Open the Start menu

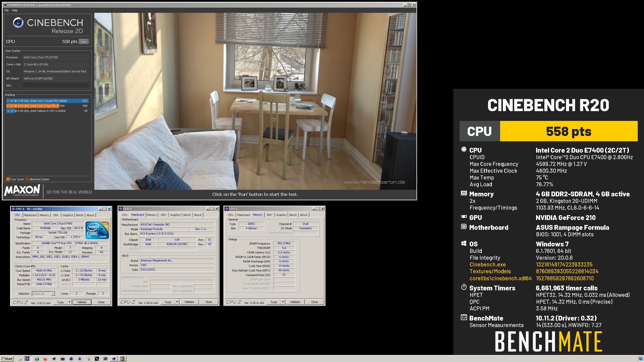coord(7,359)
